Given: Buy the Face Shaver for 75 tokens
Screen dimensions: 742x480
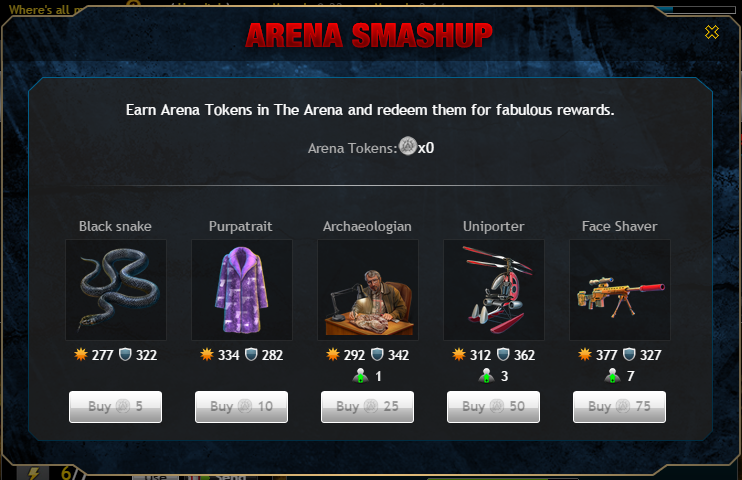Looking at the screenshot, I should pyautogui.click(x=619, y=407).
